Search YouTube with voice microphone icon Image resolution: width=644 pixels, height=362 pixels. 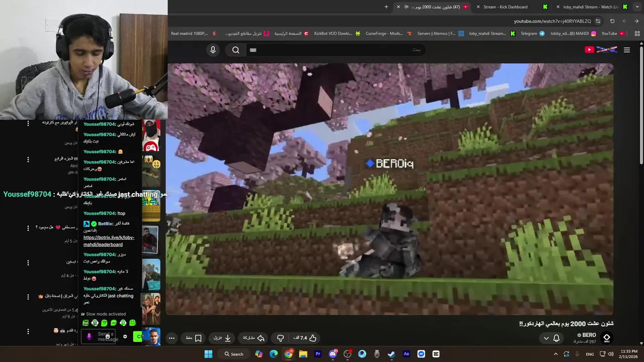coord(213,50)
